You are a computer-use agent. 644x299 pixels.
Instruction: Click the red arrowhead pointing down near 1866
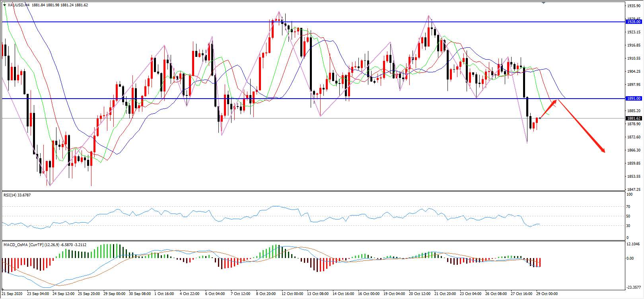click(x=603, y=150)
